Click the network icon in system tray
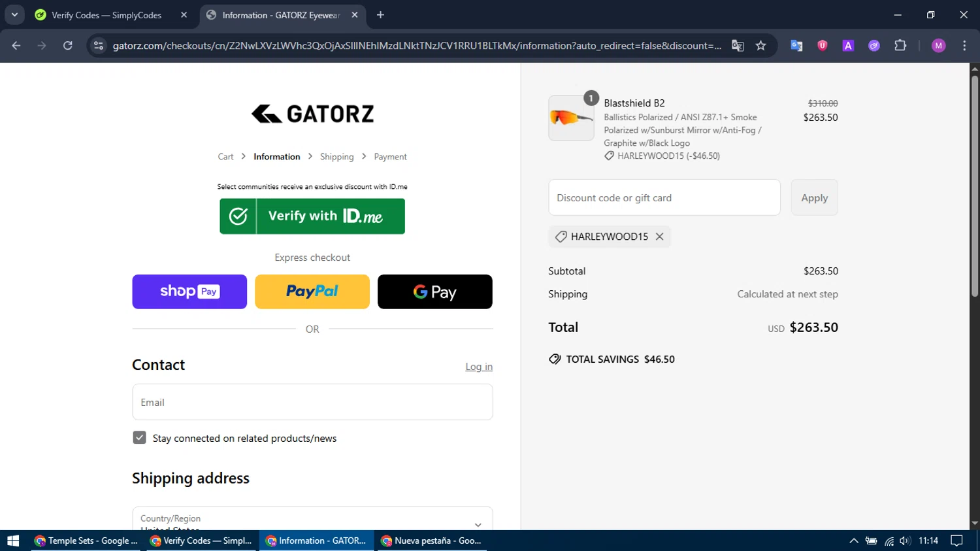The width and height of the screenshot is (980, 551). 889,541
